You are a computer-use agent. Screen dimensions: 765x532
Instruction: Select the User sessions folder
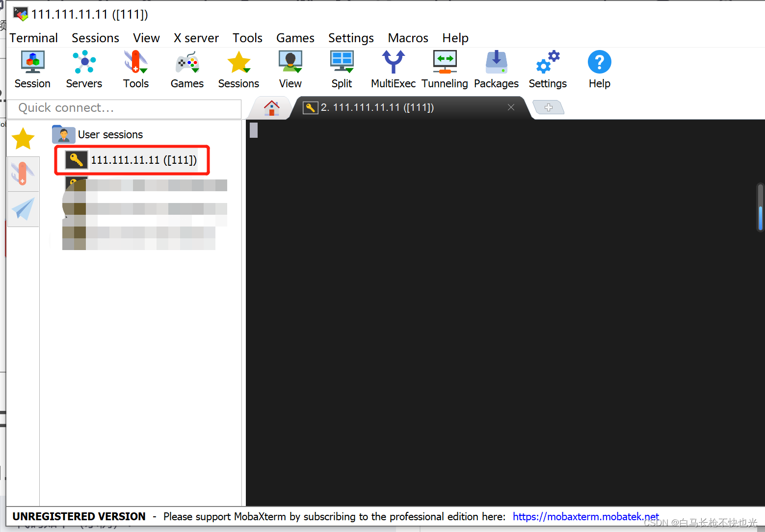(98, 134)
